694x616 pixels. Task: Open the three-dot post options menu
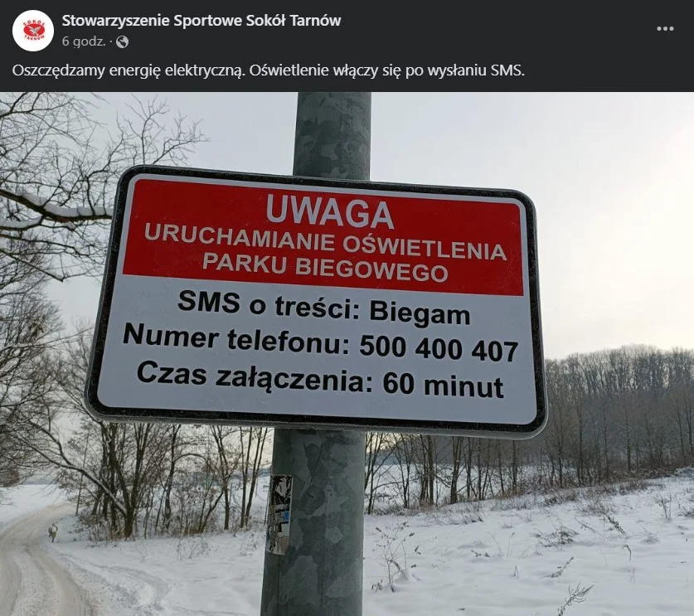(x=665, y=29)
